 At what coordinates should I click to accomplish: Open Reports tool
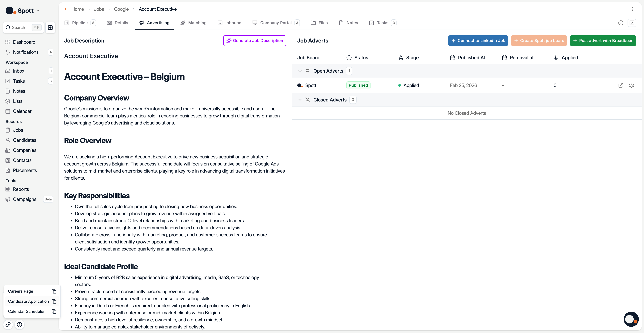[x=21, y=189]
